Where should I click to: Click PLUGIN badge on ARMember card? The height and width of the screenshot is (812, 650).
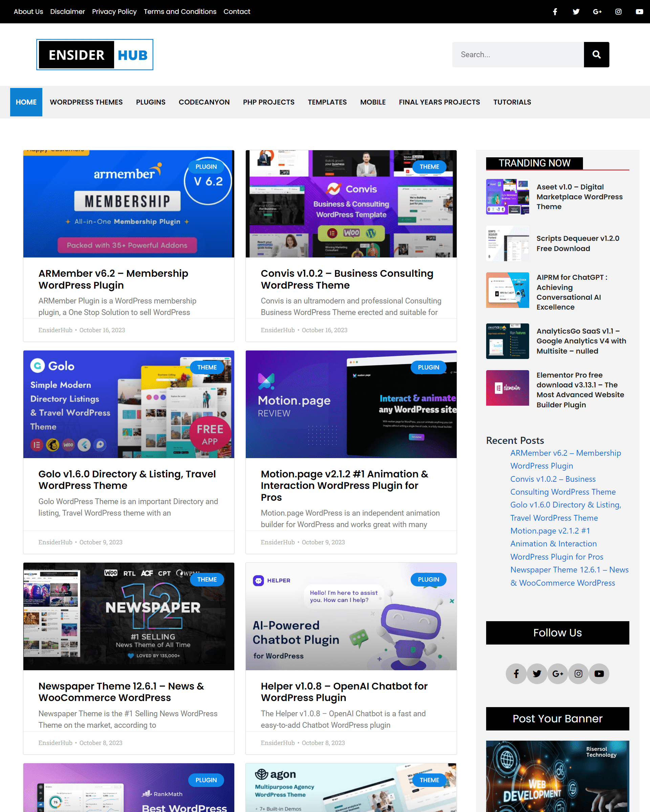[x=206, y=167]
